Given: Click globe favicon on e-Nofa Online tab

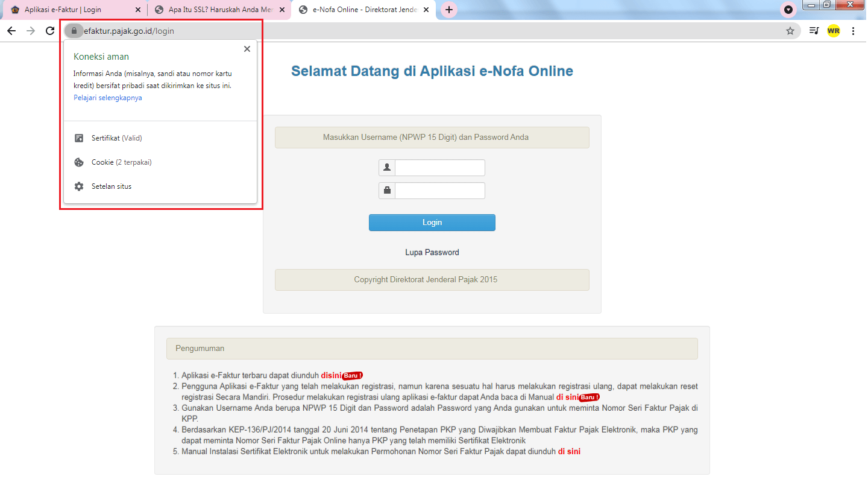Looking at the screenshot, I should [x=303, y=10].
